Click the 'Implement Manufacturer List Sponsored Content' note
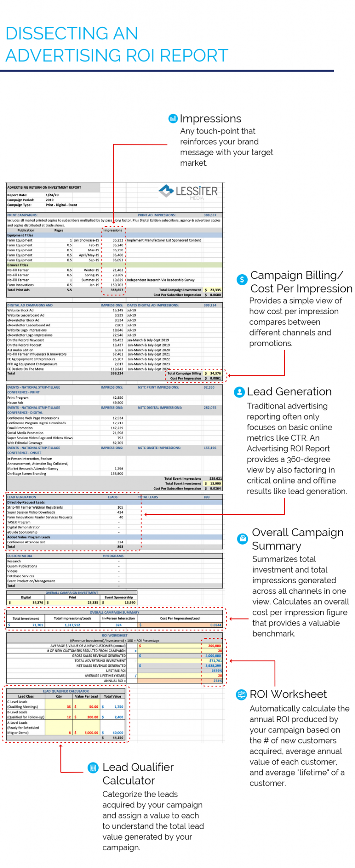Viewport: 355px width, 868px height. click(164, 240)
